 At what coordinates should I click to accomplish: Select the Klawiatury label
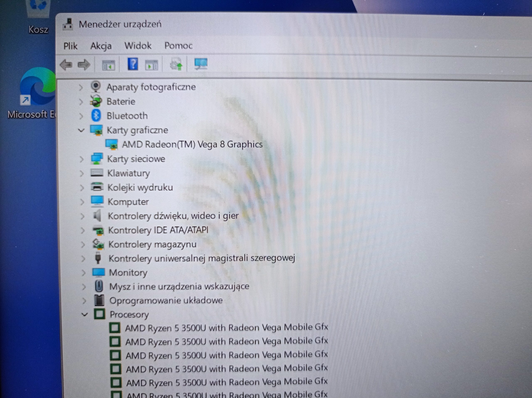[x=129, y=173]
